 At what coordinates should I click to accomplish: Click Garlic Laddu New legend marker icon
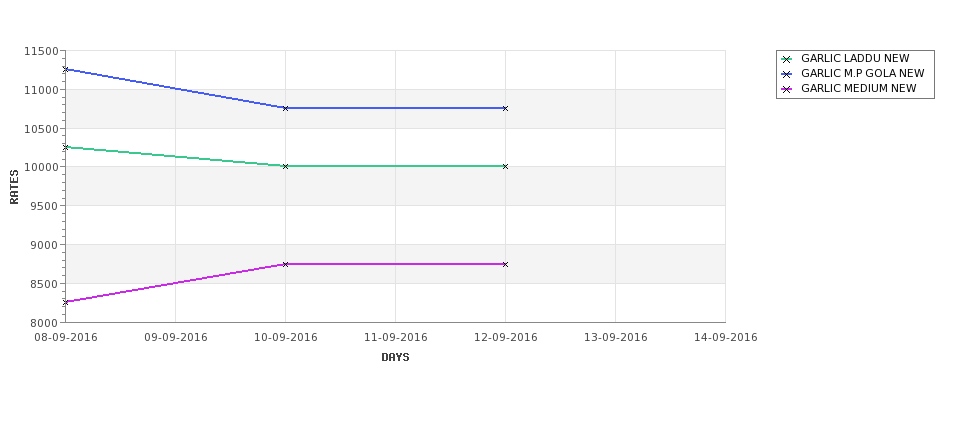787,60
